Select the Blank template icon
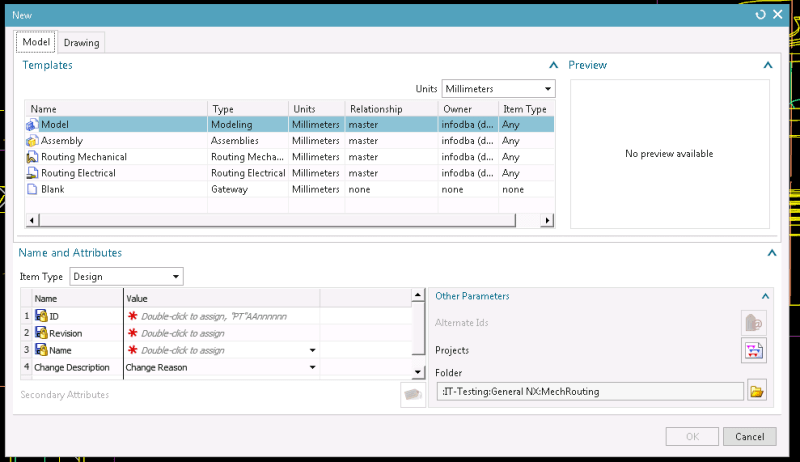This screenshot has height=462, width=800. tap(32, 189)
